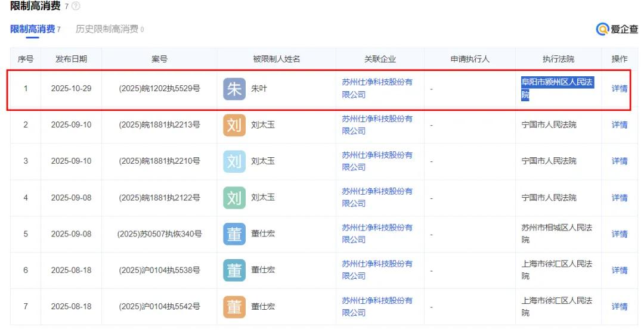Screen dimensions: 644x330
Task: Click 董仕宏's avatar in row 5
Action: 234,234
